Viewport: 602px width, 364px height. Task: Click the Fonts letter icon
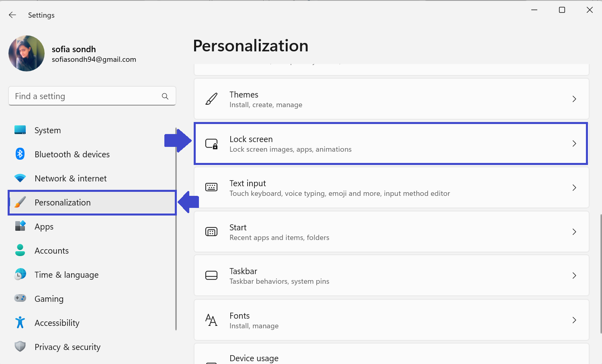(211, 320)
